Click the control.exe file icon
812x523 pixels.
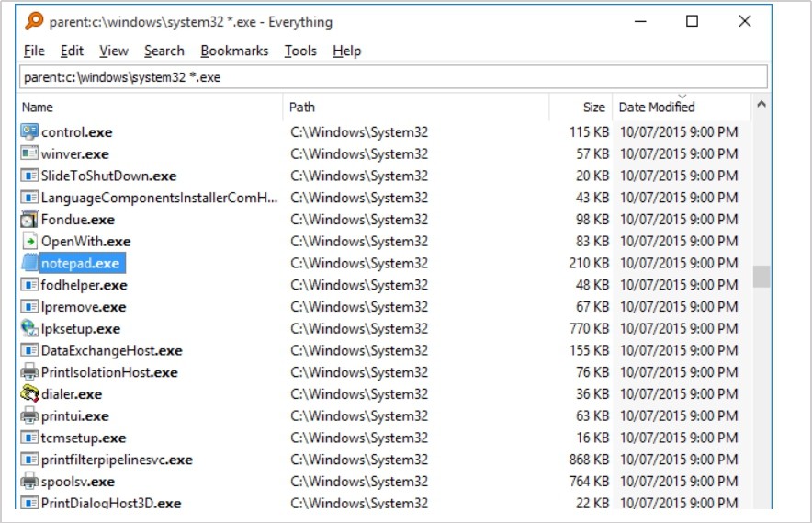click(29, 131)
